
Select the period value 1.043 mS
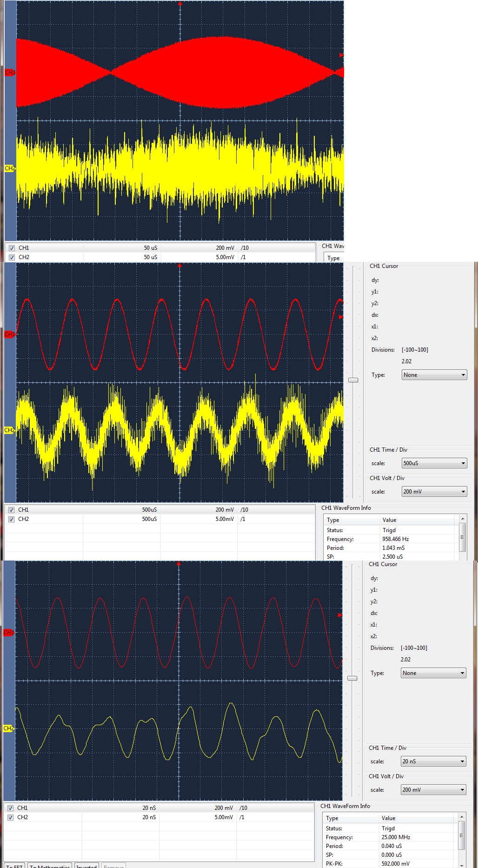pyautogui.click(x=393, y=548)
